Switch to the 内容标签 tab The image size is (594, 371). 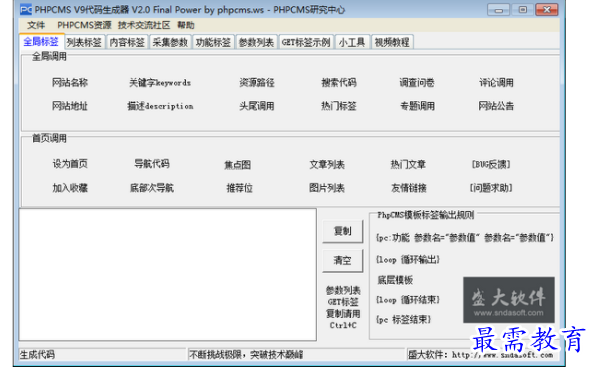click(x=127, y=42)
